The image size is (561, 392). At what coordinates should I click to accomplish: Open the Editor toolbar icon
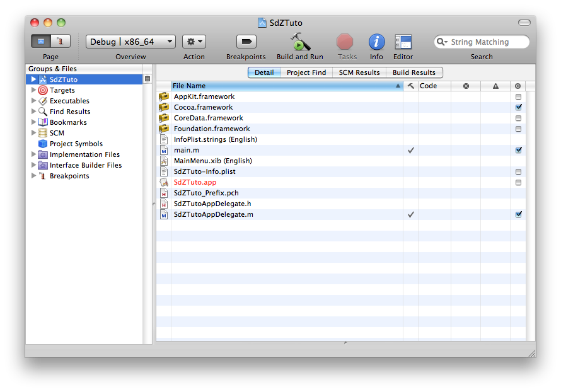click(403, 42)
